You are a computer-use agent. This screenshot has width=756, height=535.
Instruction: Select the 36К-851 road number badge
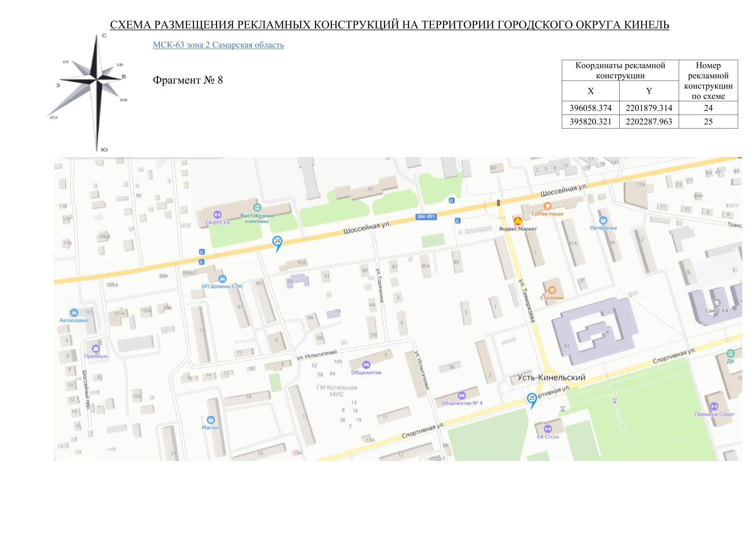[426, 217]
